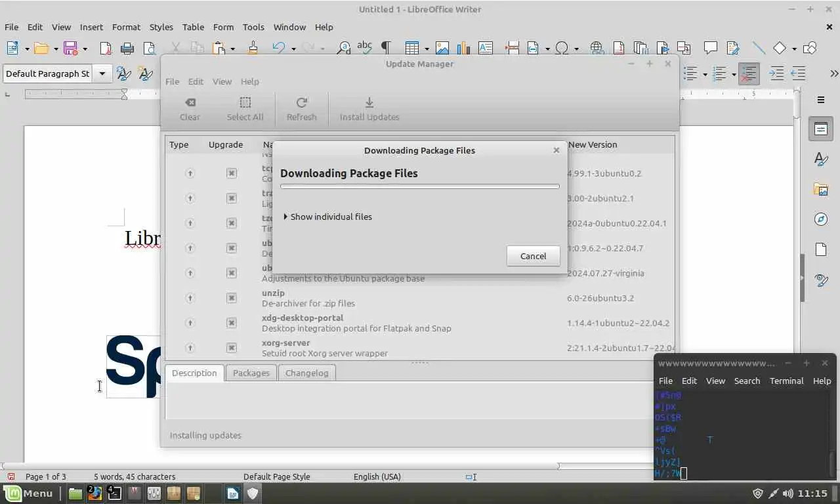This screenshot has width=840, height=504.
Task: Click Select All in Update Manager
Action: click(x=245, y=109)
